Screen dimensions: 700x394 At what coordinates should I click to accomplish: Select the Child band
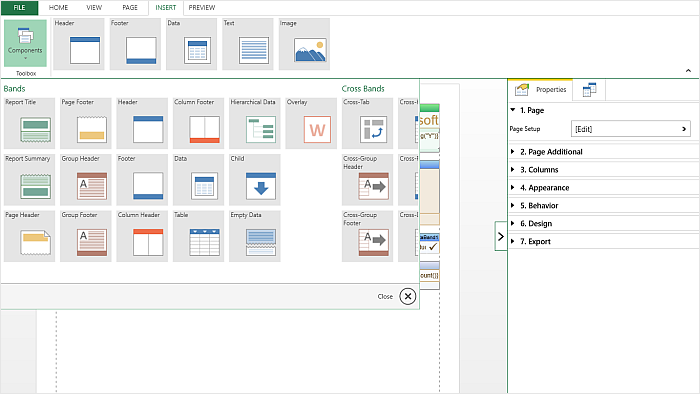pos(254,180)
